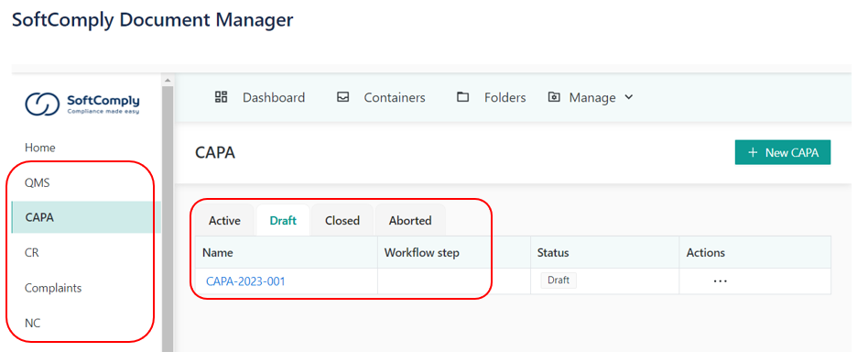Screen dimensions: 868x363
Task: Click the CAPA page heading
Action: tap(215, 152)
